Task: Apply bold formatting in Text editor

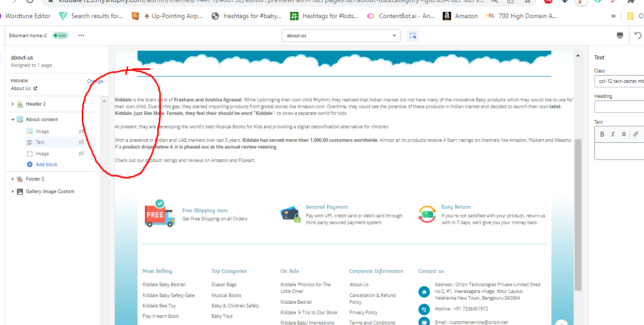Action: point(602,134)
